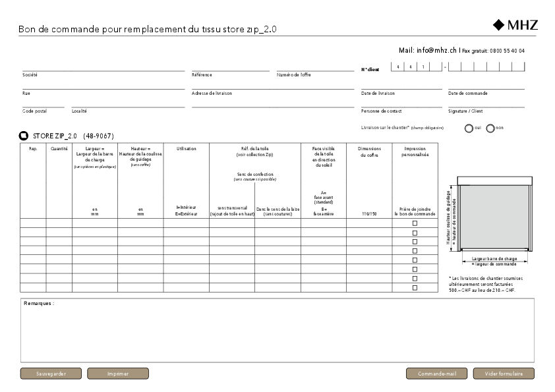Click the Vider formulaire button
Screen dimensions: 555x392
(x=504, y=374)
